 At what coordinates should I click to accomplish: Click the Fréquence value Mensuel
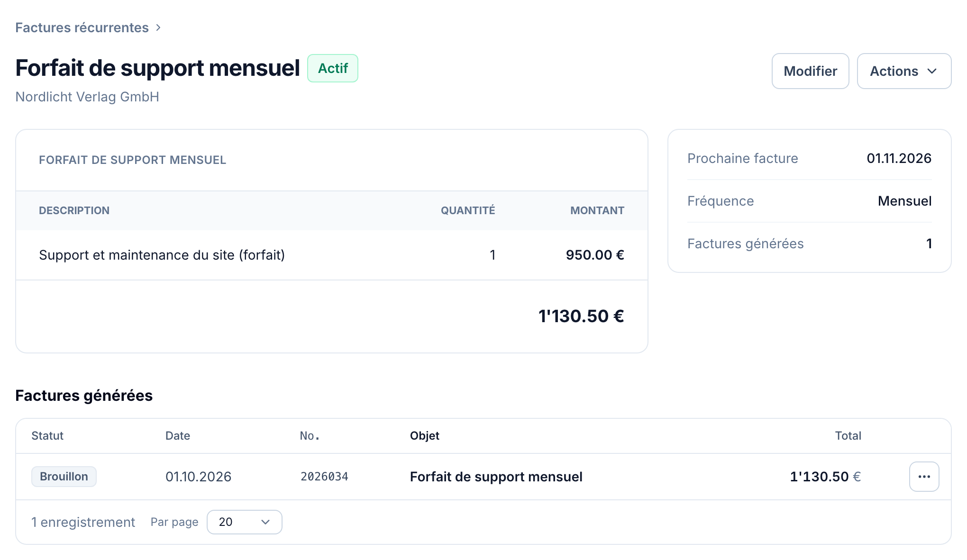904,201
